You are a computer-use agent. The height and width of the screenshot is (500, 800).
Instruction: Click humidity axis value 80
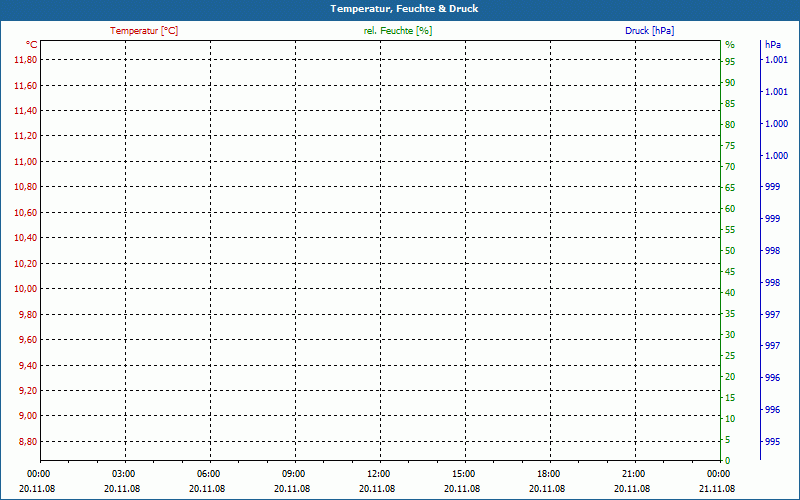point(730,124)
